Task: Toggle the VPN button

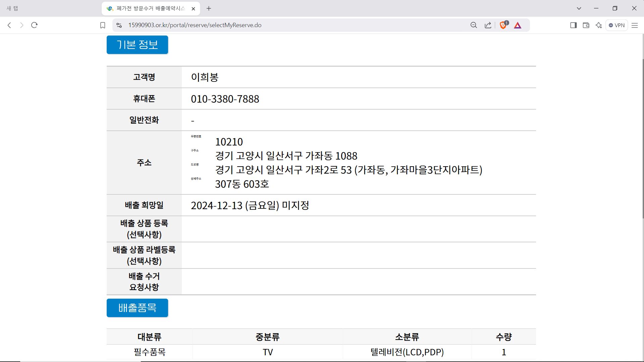Action: click(x=616, y=25)
